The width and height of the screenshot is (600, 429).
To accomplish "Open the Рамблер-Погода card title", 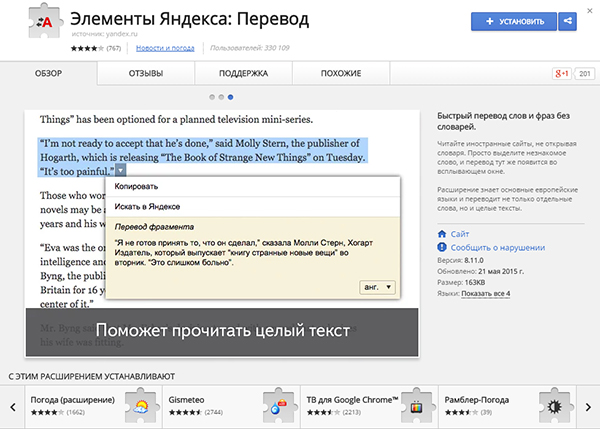I will point(476,400).
